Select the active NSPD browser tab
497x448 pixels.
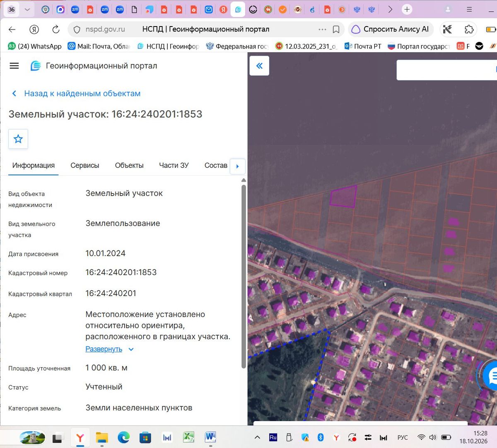(238, 9)
